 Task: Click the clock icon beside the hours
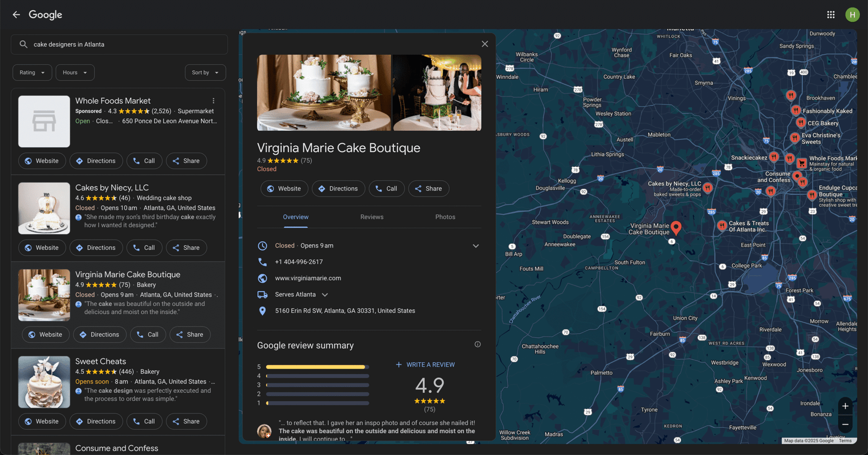[263, 245]
